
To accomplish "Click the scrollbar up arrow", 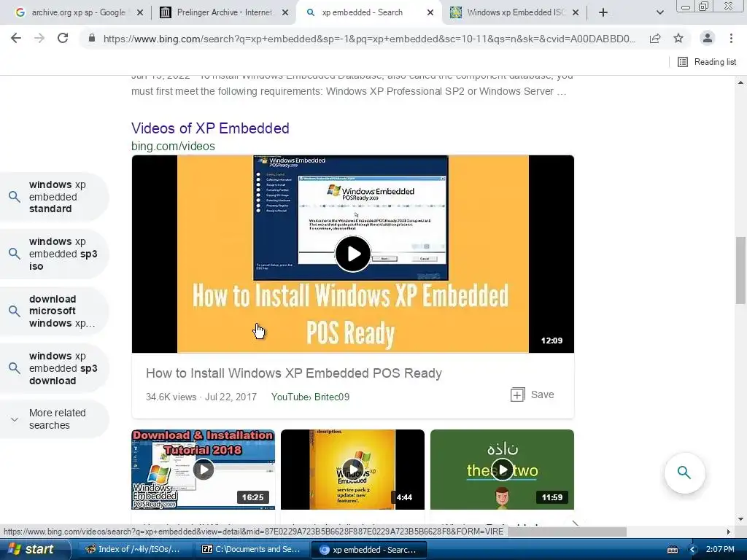I will pyautogui.click(x=740, y=82).
